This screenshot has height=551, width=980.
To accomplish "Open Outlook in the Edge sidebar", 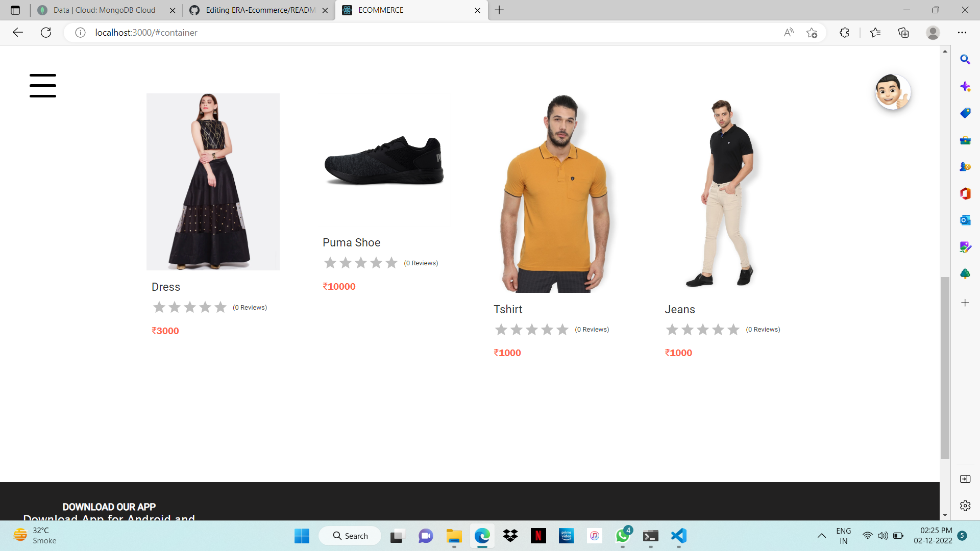I will [965, 220].
